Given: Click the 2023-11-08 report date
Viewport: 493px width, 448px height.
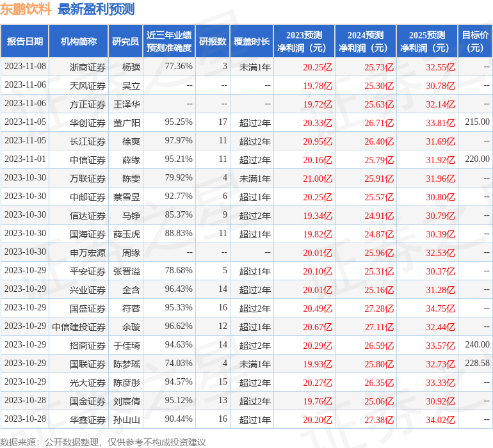Looking at the screenshot, I should click(25, 66).
